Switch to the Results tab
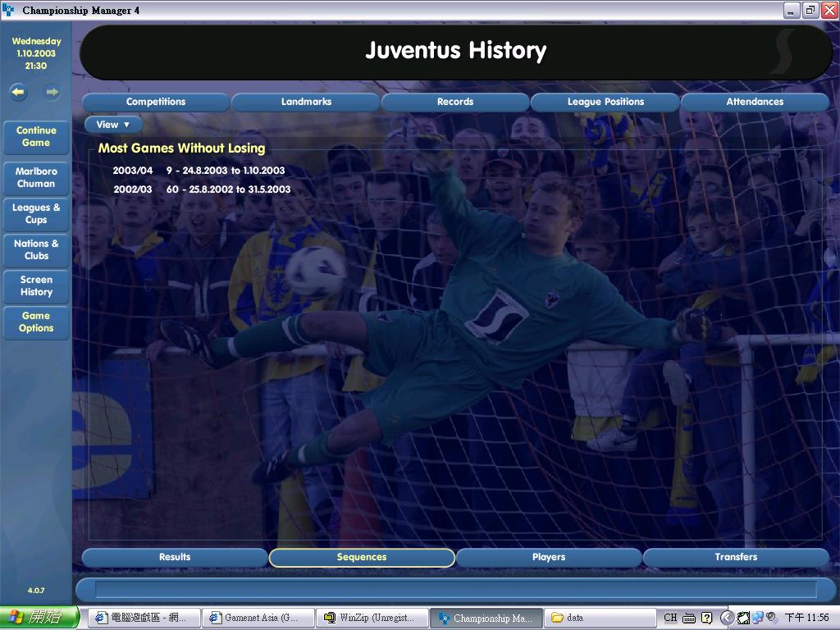 click(175, 557)
